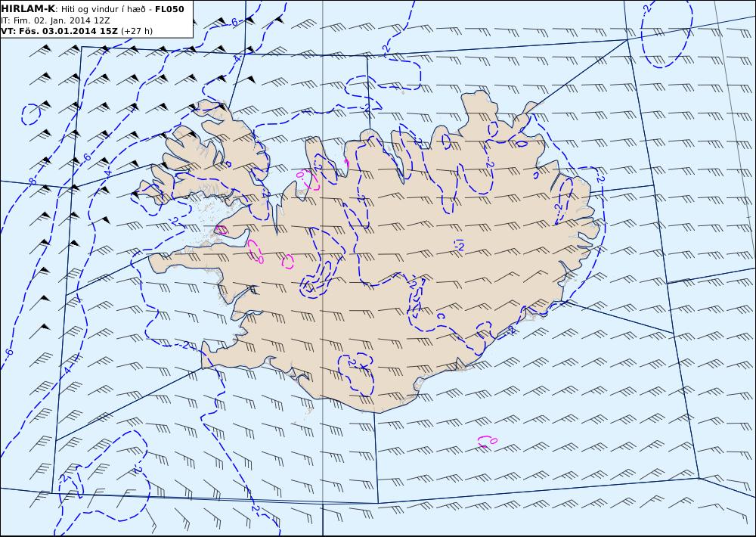Click the magenta 0 contour label south of Iceland

(493, 440)
